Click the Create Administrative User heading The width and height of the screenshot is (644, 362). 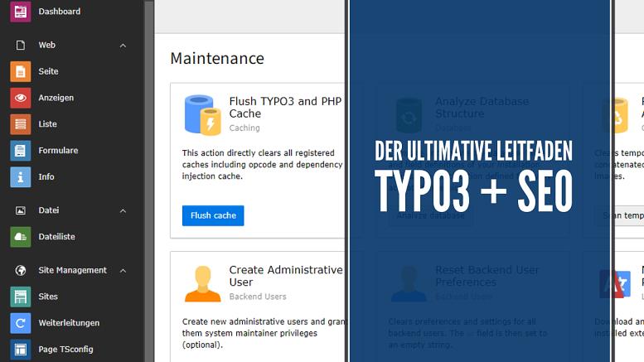coord(286,276)
